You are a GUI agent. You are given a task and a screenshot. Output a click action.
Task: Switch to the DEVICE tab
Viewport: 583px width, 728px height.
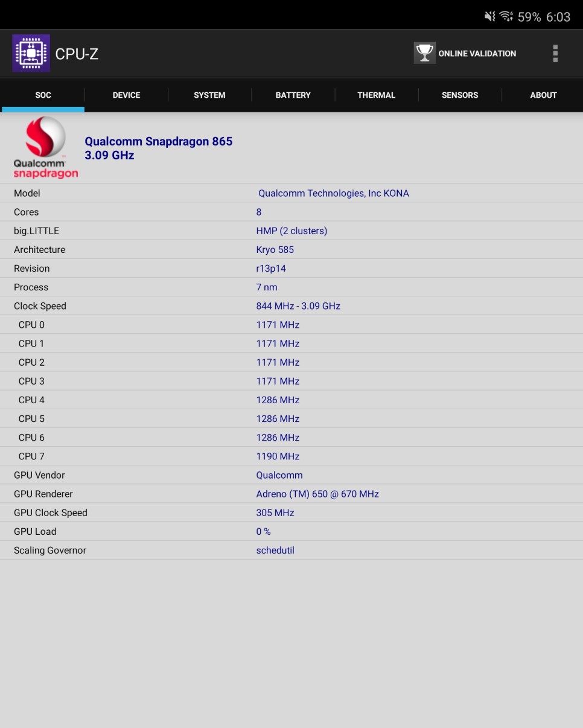(126, 95)
